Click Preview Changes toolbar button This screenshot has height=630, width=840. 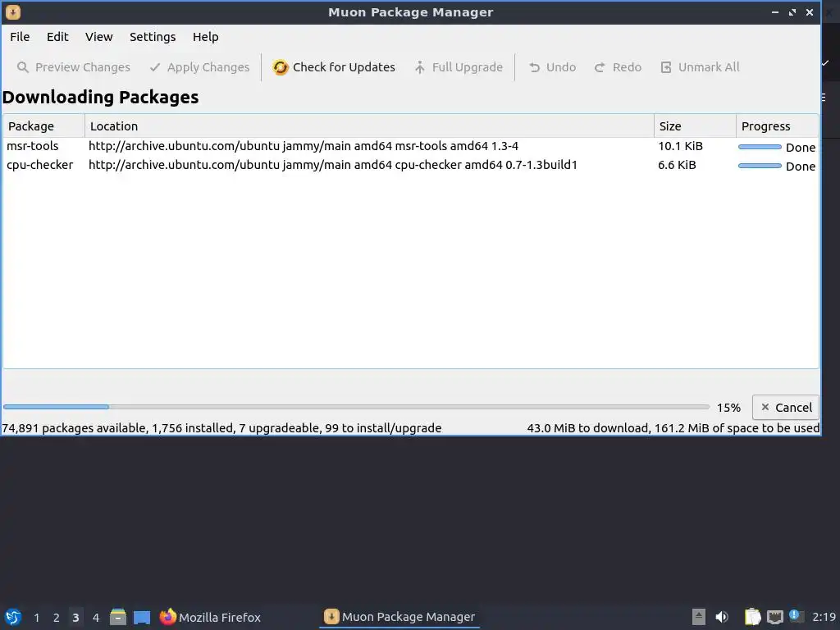(74, 67)
